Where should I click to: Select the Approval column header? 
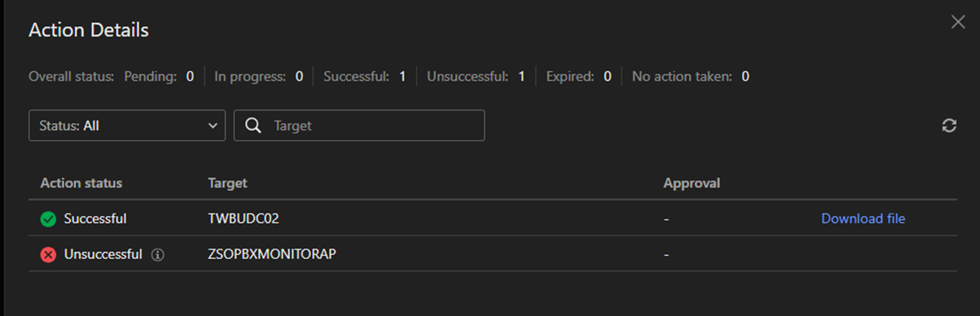[691, 183]
